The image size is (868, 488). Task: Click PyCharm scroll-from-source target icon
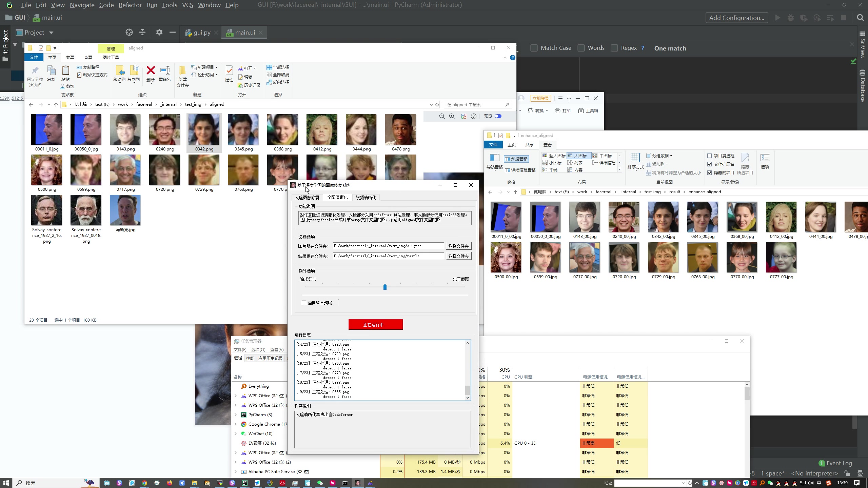click(x=129, y=32)
